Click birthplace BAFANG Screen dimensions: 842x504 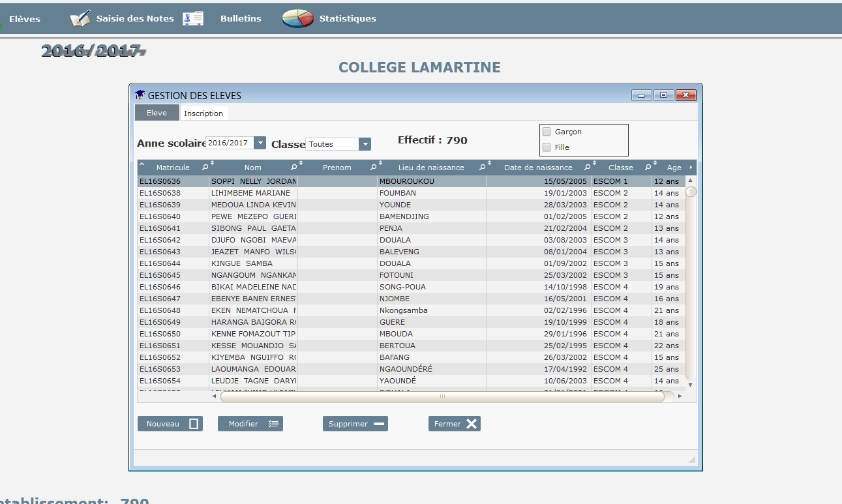click(x=395, y=357)
